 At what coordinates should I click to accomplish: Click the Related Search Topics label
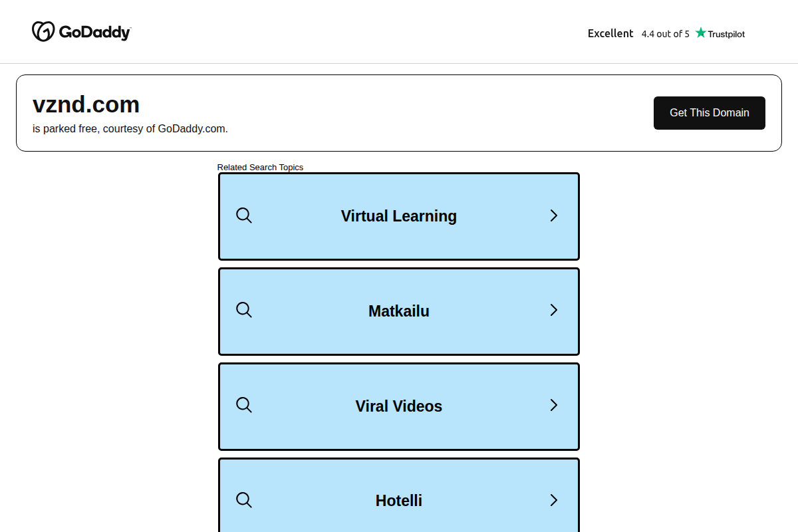pyautogui.click(x=260, y=167)
